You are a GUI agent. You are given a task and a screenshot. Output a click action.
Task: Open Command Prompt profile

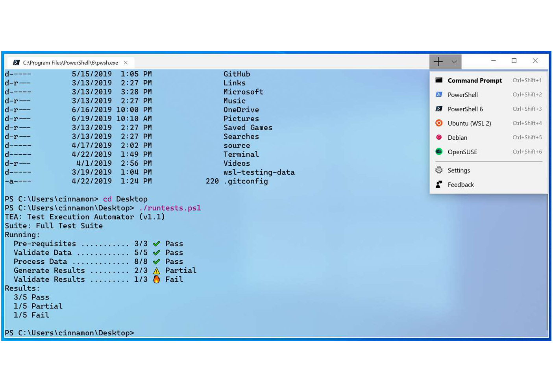pos(489,80)
